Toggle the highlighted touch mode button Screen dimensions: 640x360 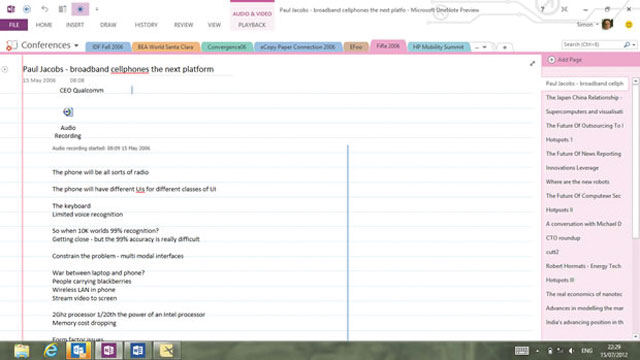coord(80,9)
